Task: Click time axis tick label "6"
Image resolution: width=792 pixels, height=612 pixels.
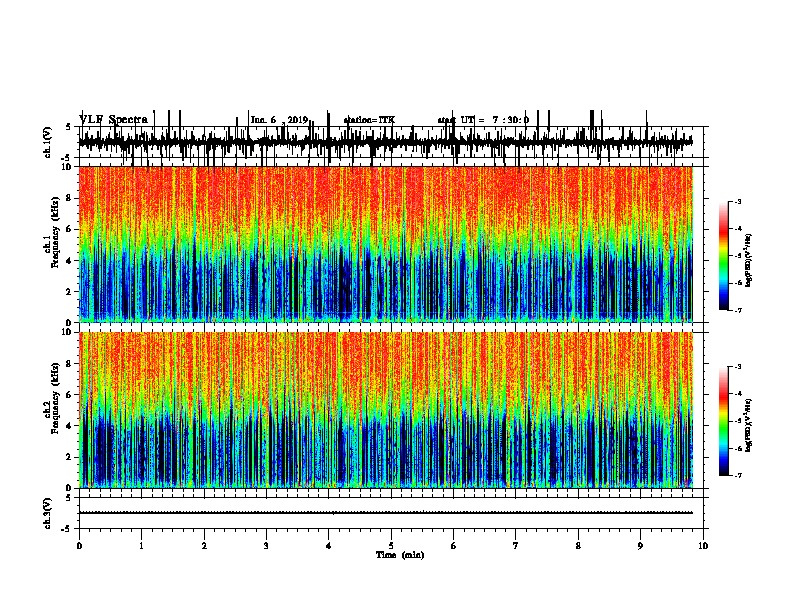Action: [453, 546]
